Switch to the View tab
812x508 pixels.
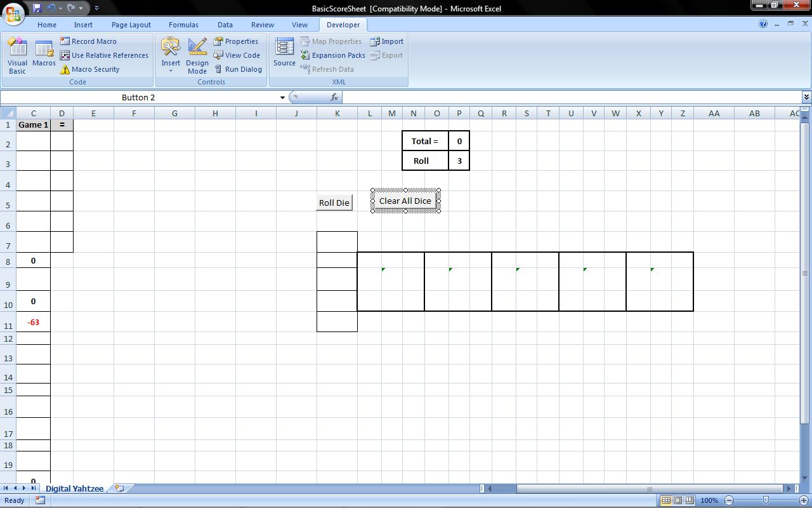point(299,25)
